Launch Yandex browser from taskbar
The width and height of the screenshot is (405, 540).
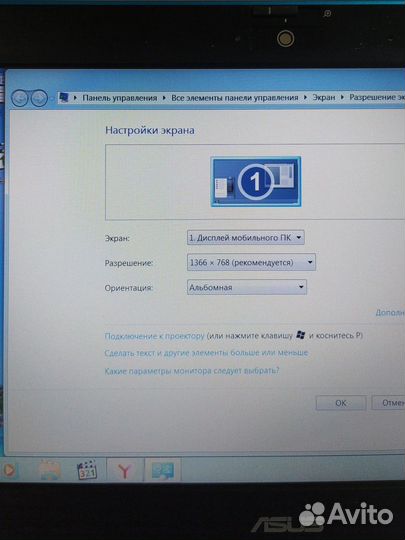[x=125, y=471]
